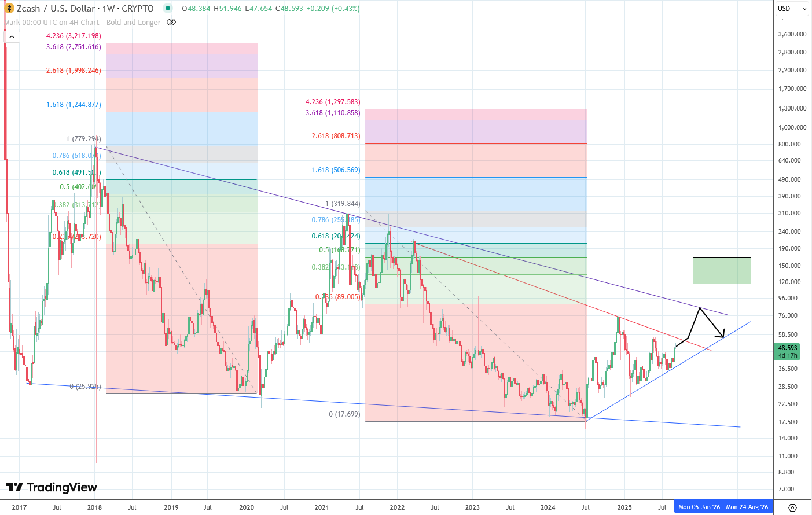This screenshot has height=515, width=812.
Task: Open chart settings gear icon
Action: point(793,507)
